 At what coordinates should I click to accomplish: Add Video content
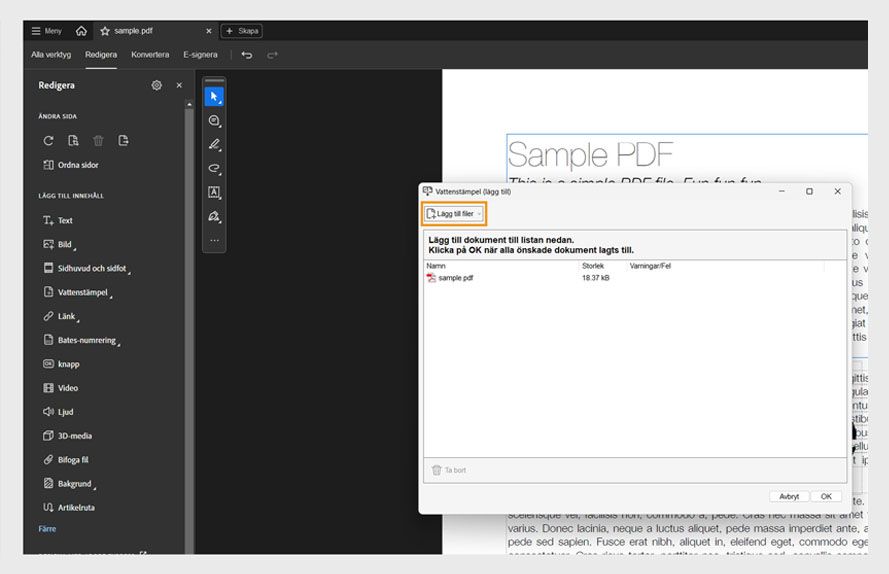(61, 388)
